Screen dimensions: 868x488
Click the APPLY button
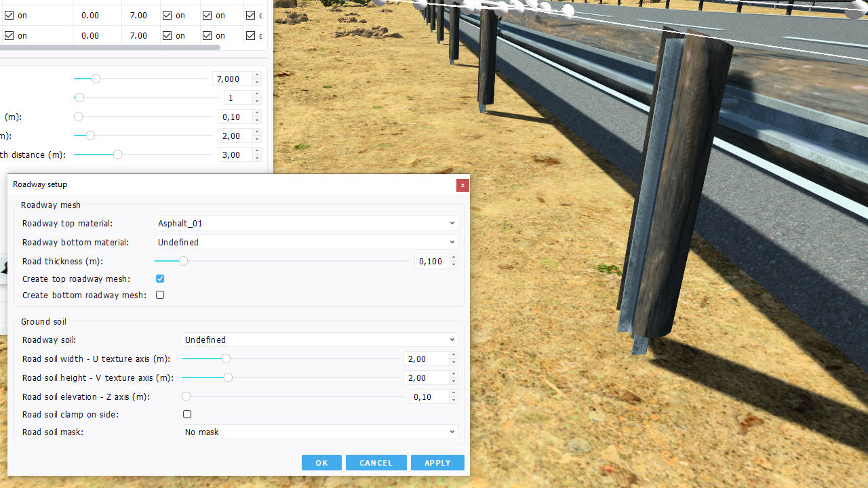[437, 463]
